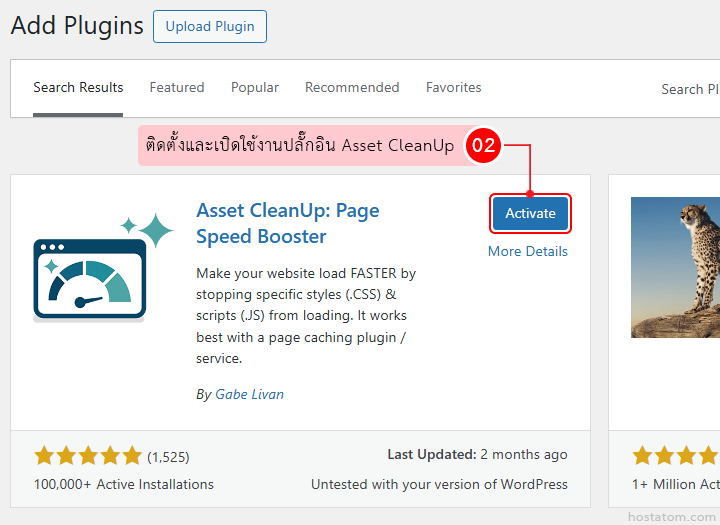Go to the Popular tab
Screen dimensions: 720x525
[255, 88]
